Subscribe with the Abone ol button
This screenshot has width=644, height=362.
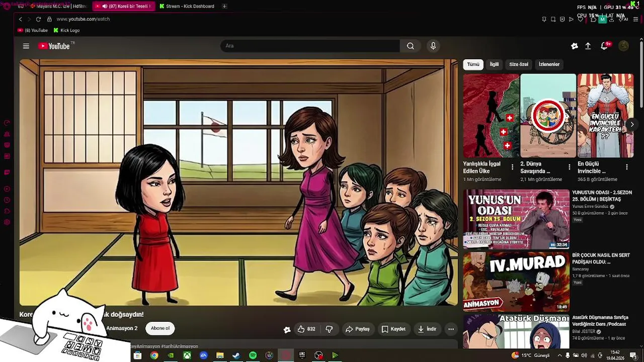coord(160,328)
